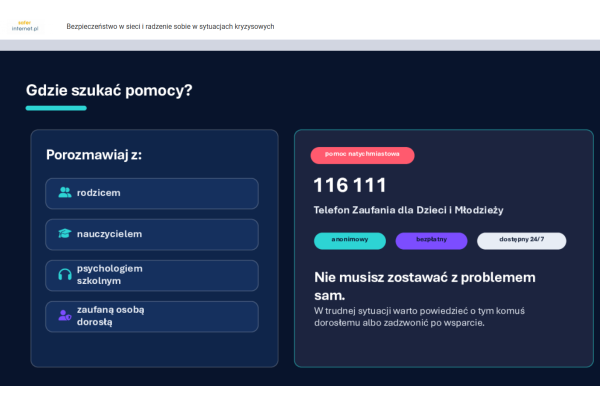Click the "Gdzie szukać pomocy?" heading
The width and height of the screenshot is (600, 400).
[x=109, y=90]
